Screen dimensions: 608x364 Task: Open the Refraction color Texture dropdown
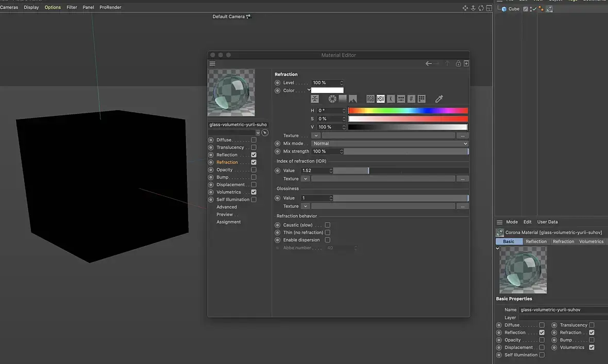[316, 136]
